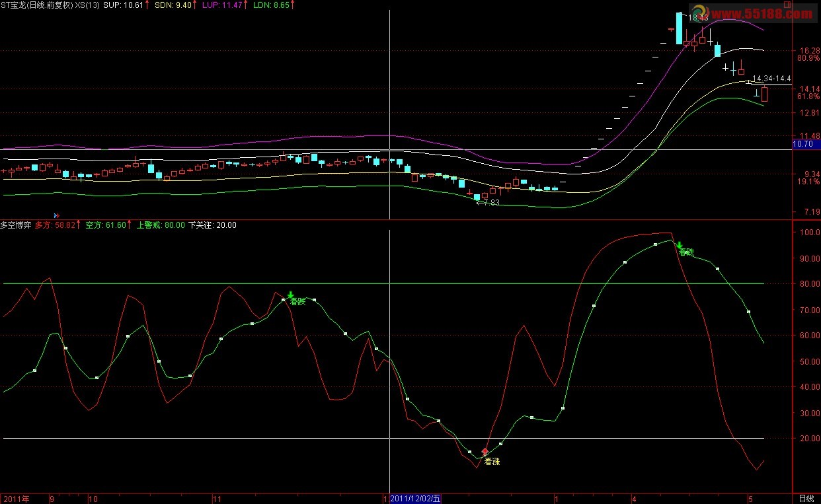Screen dimensions: 821x504
Task: Click the 7.83 low price annotation
Action: (488, 203)
